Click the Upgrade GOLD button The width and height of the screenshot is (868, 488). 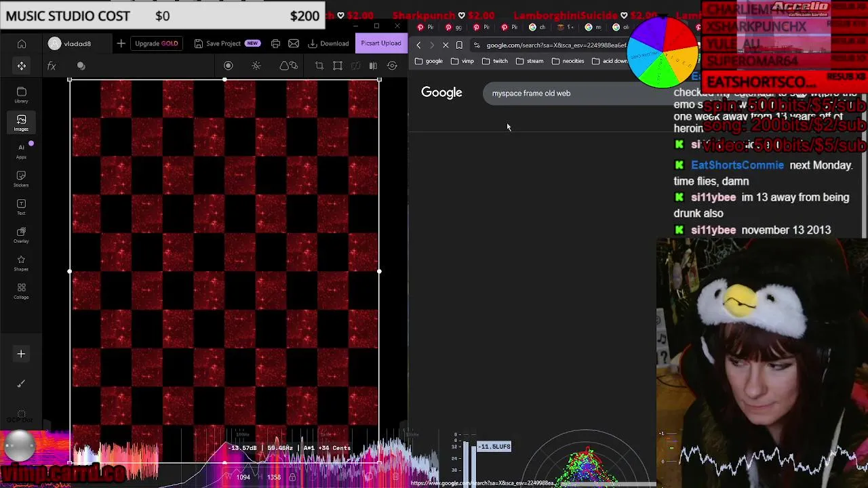156,43
